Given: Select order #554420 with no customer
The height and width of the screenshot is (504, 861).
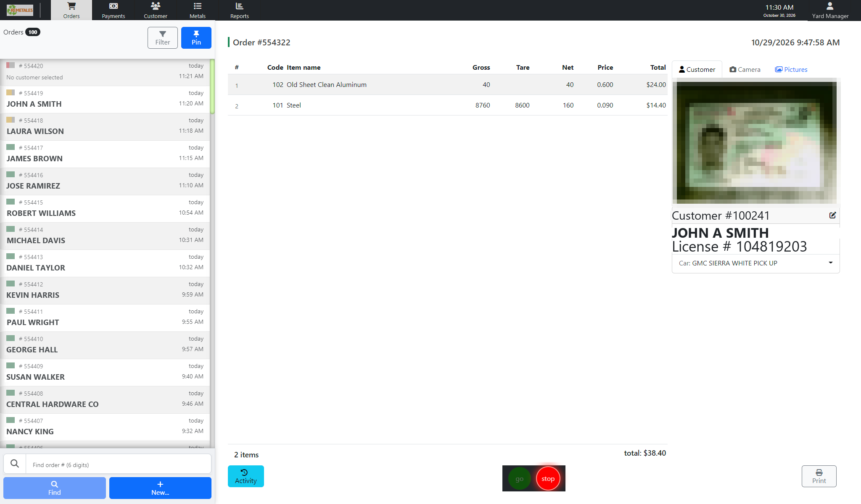Looking at the screenshot, I should point(105,72).
